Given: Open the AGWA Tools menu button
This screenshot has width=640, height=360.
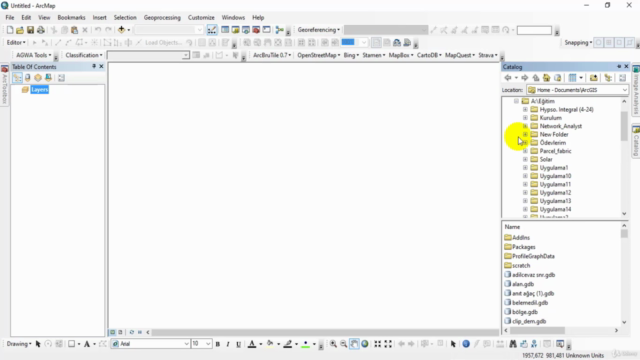Looking at the screenshot, I should (x=33, y=55).
